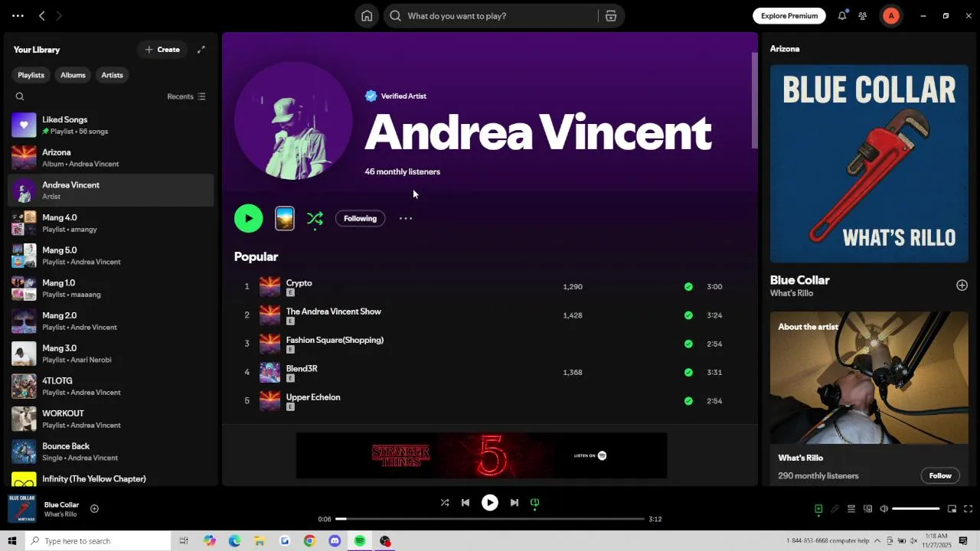The width and height of the screenshot is (980, 551).
Task: Open Discord from the taskbar
Action: [x=335, y=541]
